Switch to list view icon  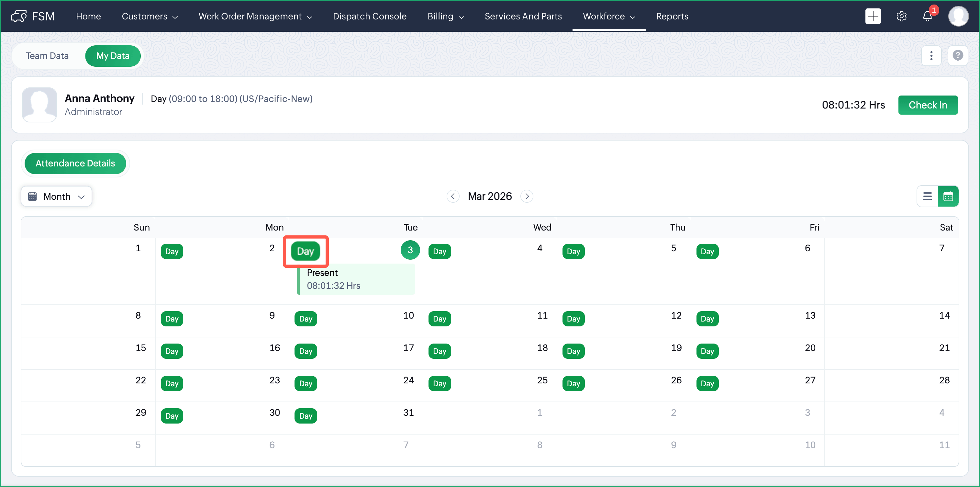click(x=927, y=197)
